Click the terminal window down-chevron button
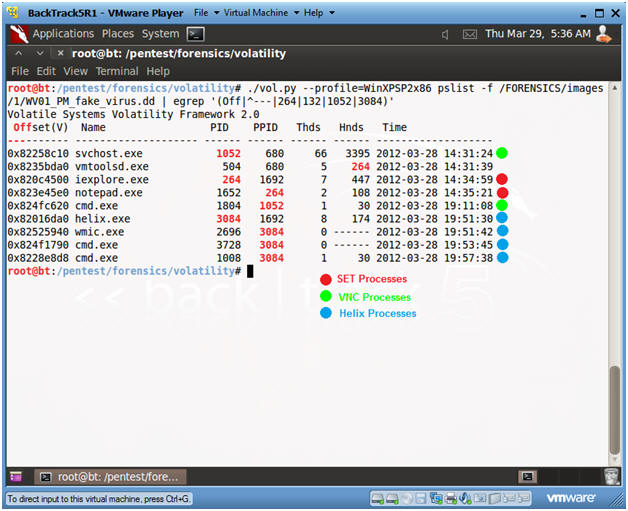Image resolution: width=628 pixels, height=511 pixels. (40, 53)
